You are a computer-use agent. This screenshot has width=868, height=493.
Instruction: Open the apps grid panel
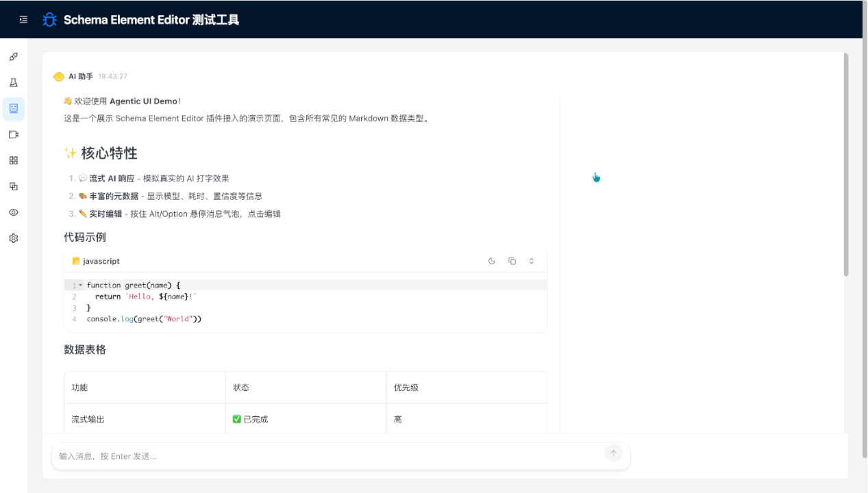(x=13, y=160)
